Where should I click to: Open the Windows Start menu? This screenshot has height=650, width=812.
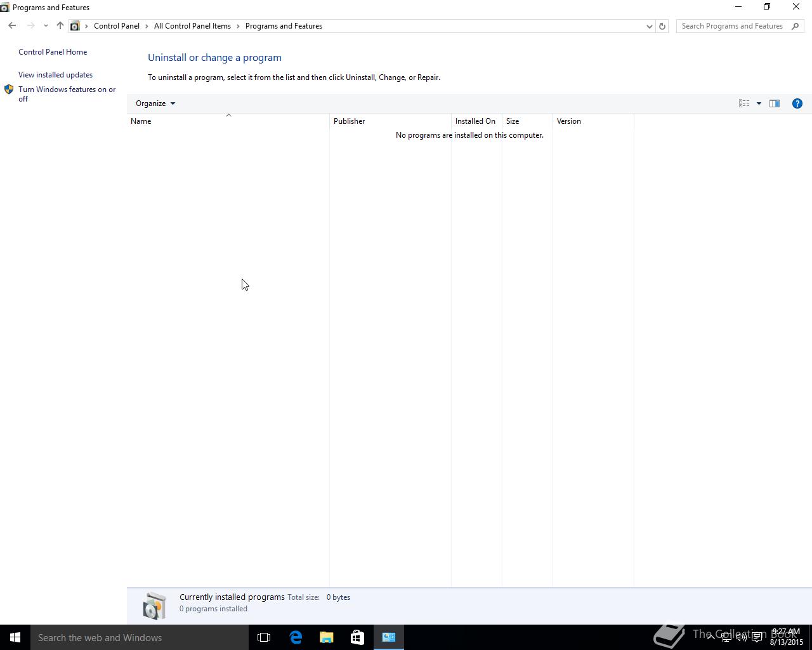[15, 637]
